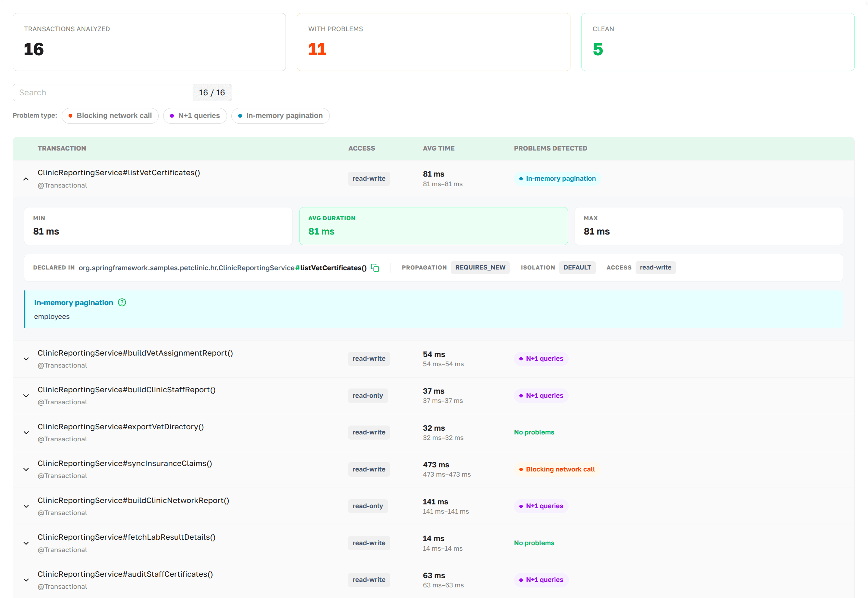Click Blocking network call badge on syncInsuranceClaims
868x598 pixels.
tap(557, 469)
